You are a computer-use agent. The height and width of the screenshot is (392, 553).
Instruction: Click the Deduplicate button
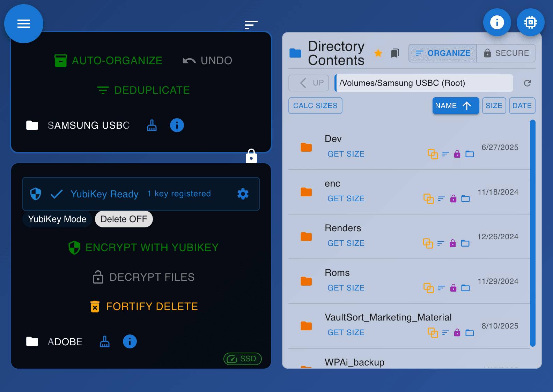[x=143, y=90]
